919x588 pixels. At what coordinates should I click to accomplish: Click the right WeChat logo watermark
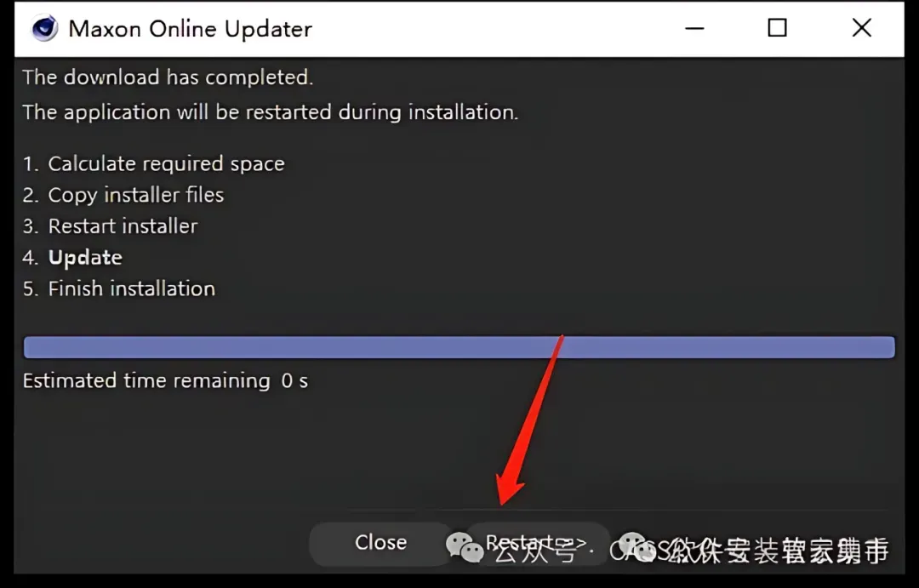point(637,546)
